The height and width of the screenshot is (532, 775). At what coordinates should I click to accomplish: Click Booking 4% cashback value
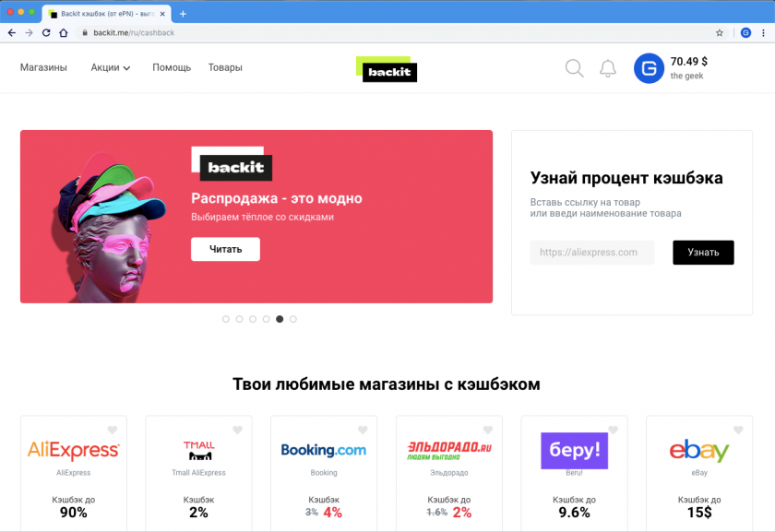(333, 513)
